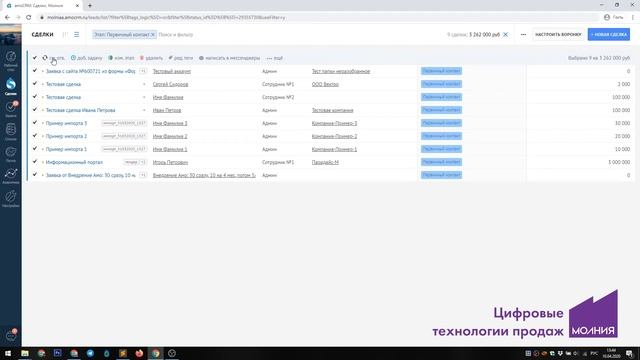This screenshot has width=640, height=360.
Task: Open deal Информационный портал
Action: coord(74,162)
